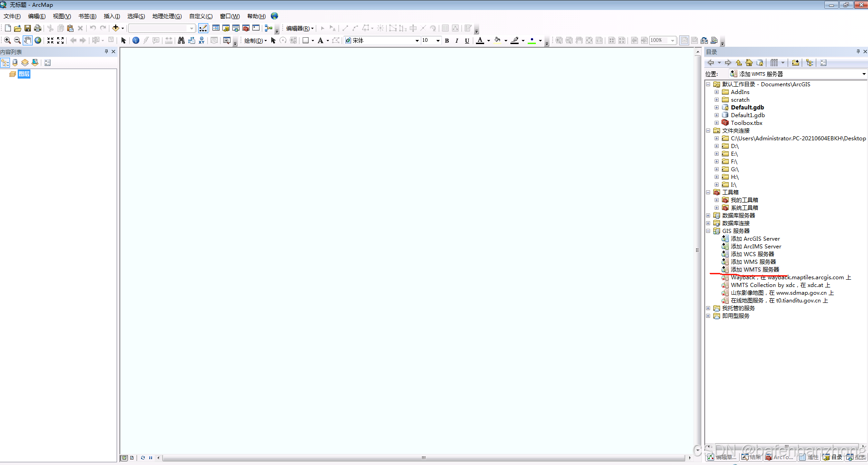Open the Find Route tool

click(191, 40)
